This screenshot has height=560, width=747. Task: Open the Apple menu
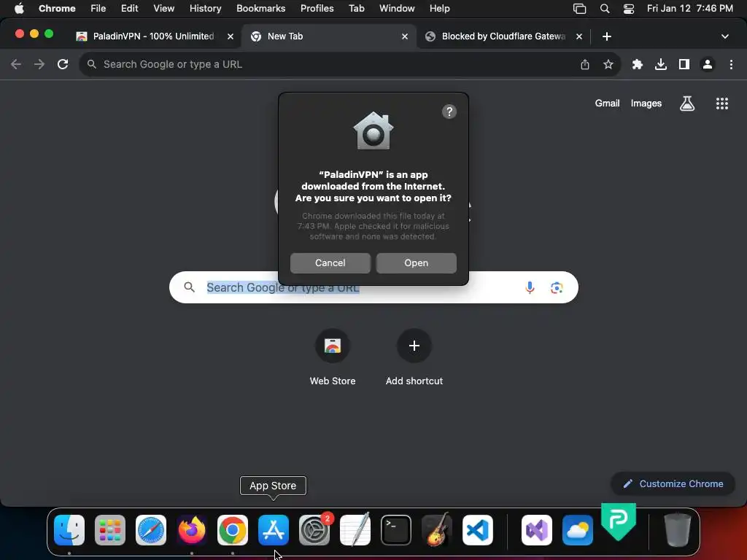pos(19,9)
